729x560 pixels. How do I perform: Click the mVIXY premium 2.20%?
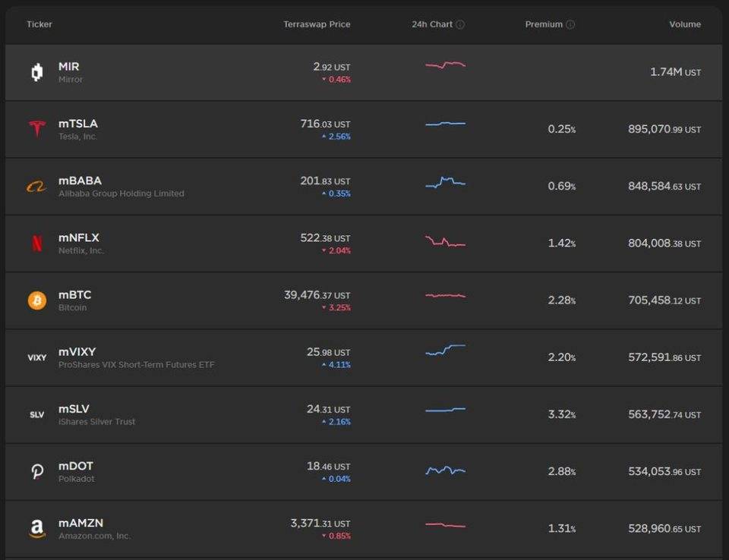pos(562,357)
